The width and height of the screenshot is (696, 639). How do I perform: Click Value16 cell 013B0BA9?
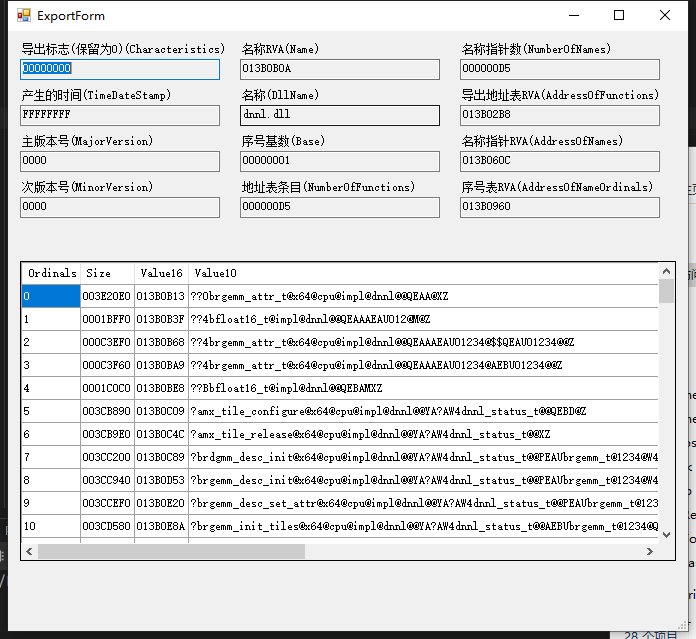click(x=162, y=365)
